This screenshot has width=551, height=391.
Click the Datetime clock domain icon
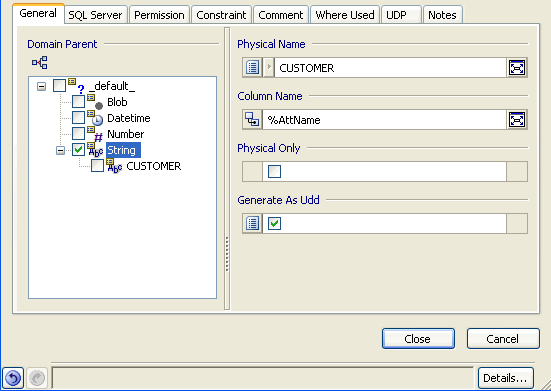click(x=96, y=118)
